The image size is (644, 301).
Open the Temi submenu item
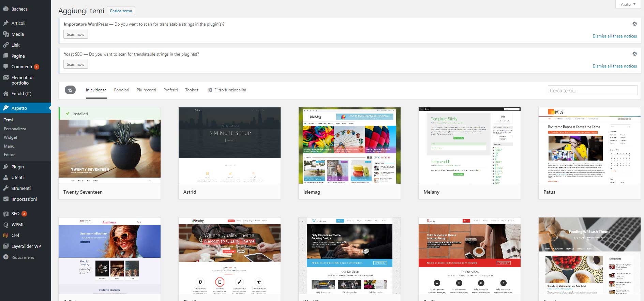point(8,120)
